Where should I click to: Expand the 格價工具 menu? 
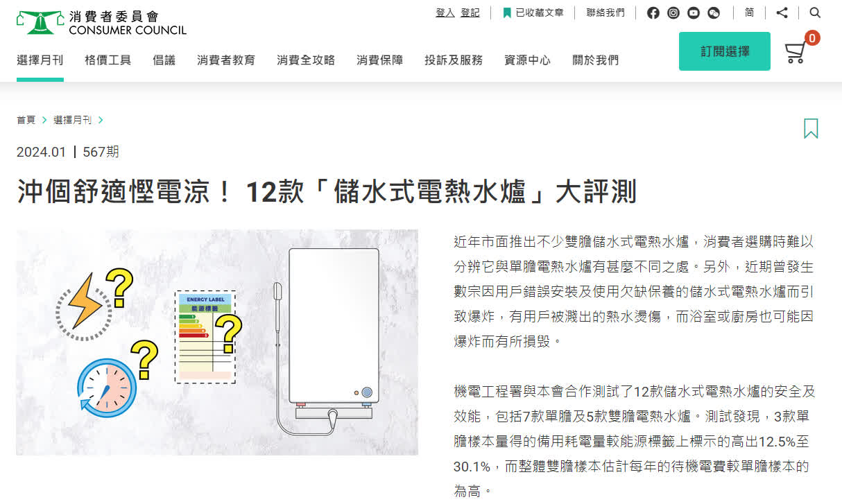click(108, 60)
